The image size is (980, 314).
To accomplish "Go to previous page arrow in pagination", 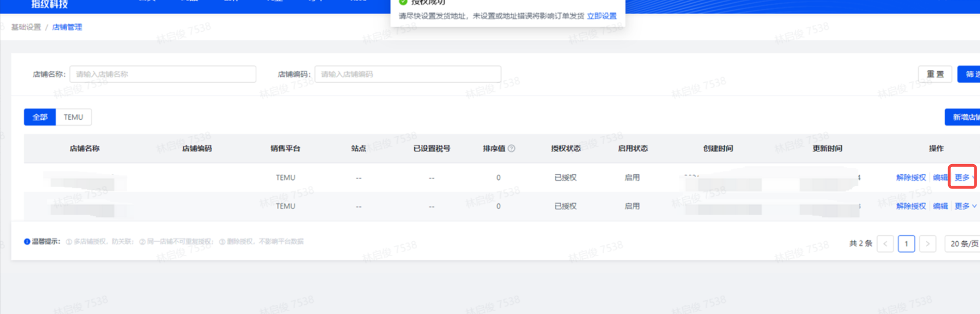I will click(x=885, y=244).
